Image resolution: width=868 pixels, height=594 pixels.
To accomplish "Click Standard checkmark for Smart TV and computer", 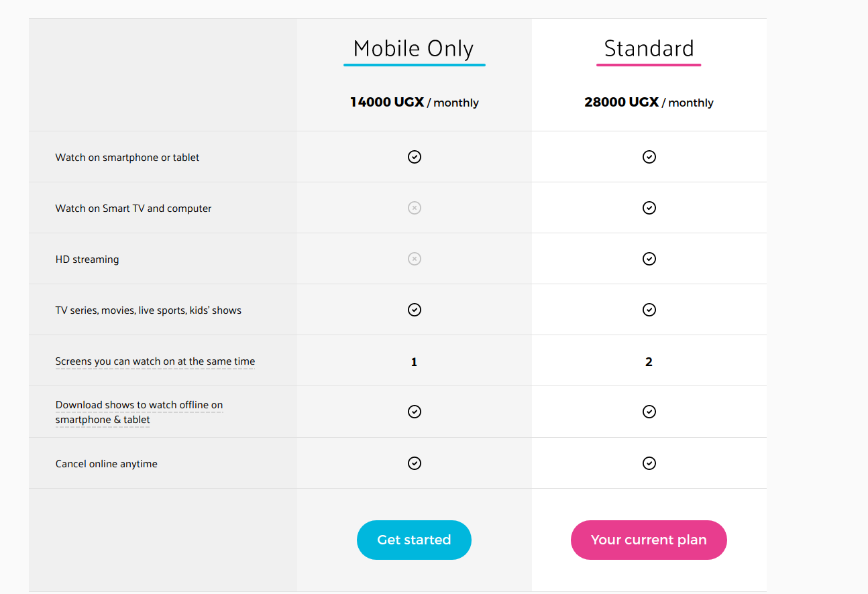I will (649, 208).
